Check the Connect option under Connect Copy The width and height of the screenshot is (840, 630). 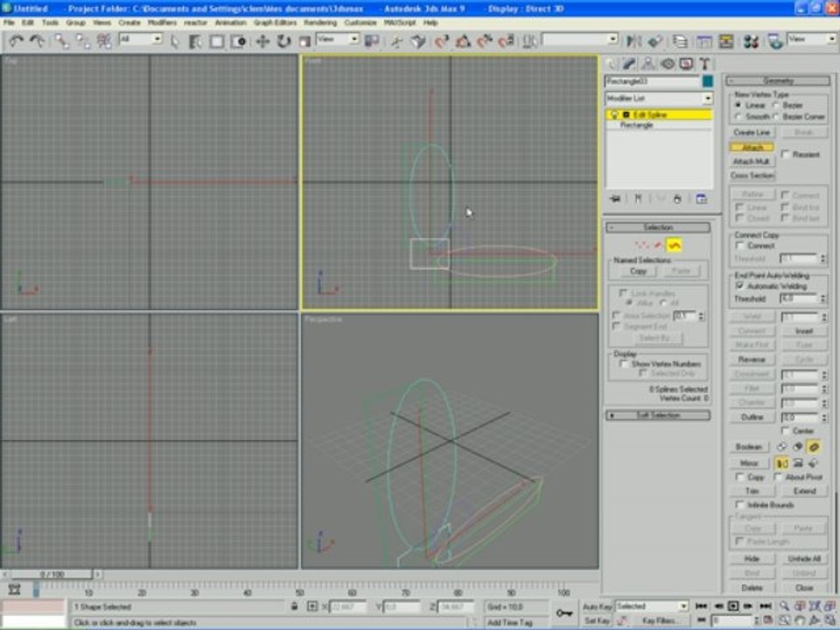(x=740, y=246)
